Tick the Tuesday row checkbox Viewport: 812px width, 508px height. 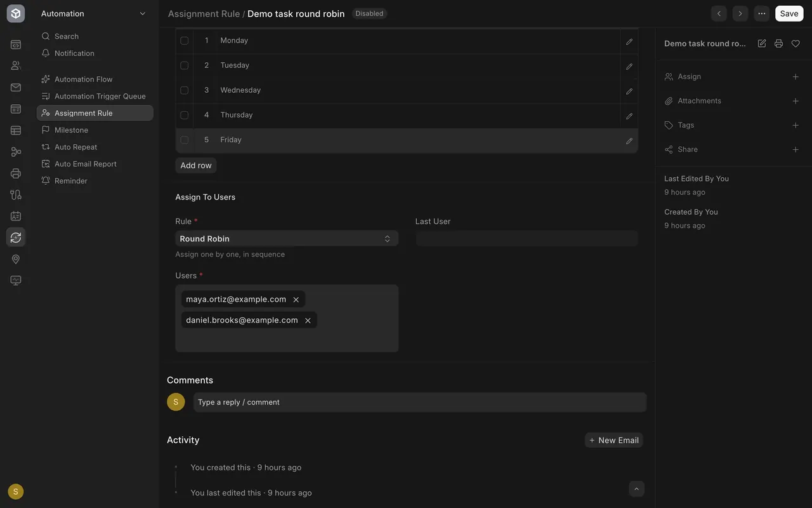click(x=185, y=65)
